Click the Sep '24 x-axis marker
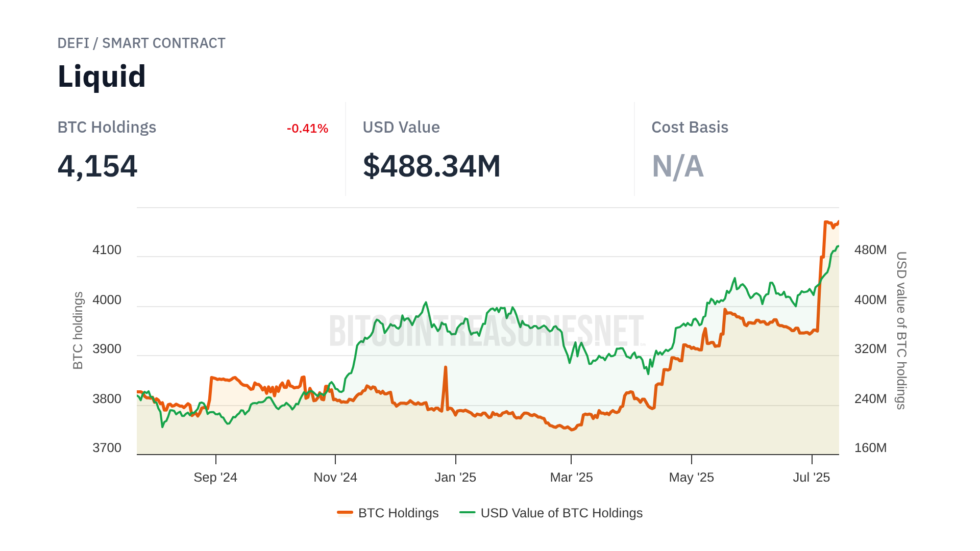The height and width of the screenshot is (551, 980). [215, 478]
